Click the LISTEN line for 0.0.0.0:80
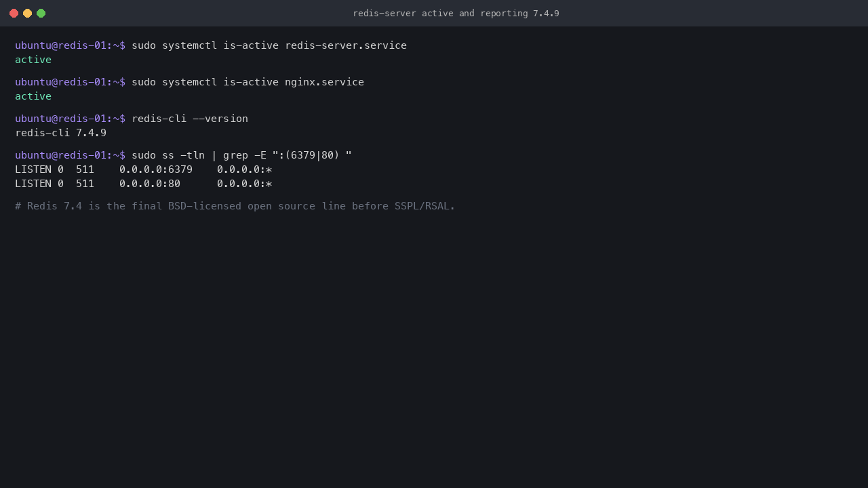The image size is (868, 488). pyautogui.click(x=143, y=184)
